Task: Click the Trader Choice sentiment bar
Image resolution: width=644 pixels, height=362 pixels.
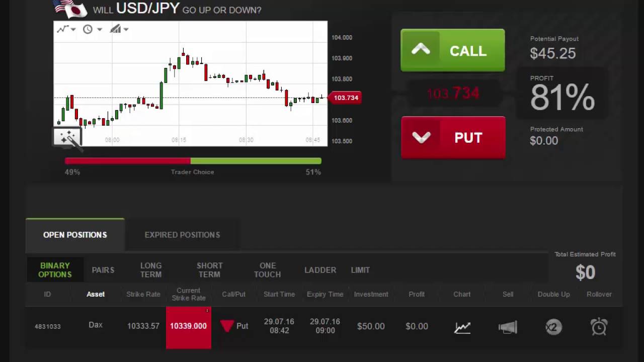Action: pos(193,161)
